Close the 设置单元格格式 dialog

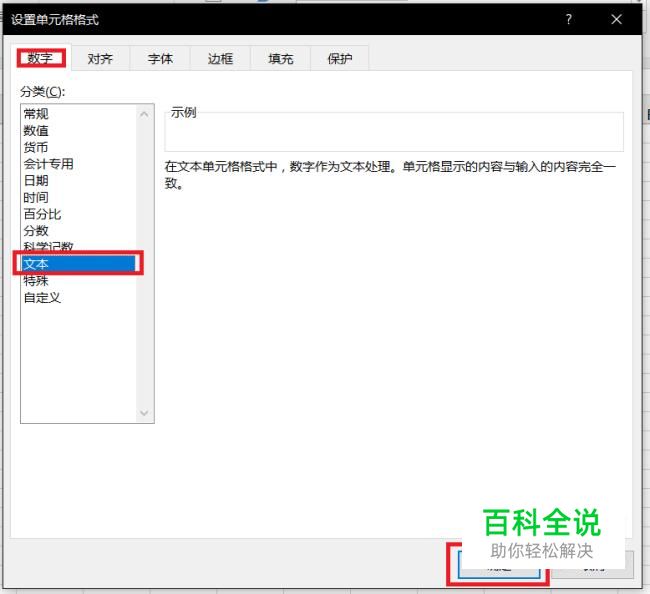click(x=616, y=19)
